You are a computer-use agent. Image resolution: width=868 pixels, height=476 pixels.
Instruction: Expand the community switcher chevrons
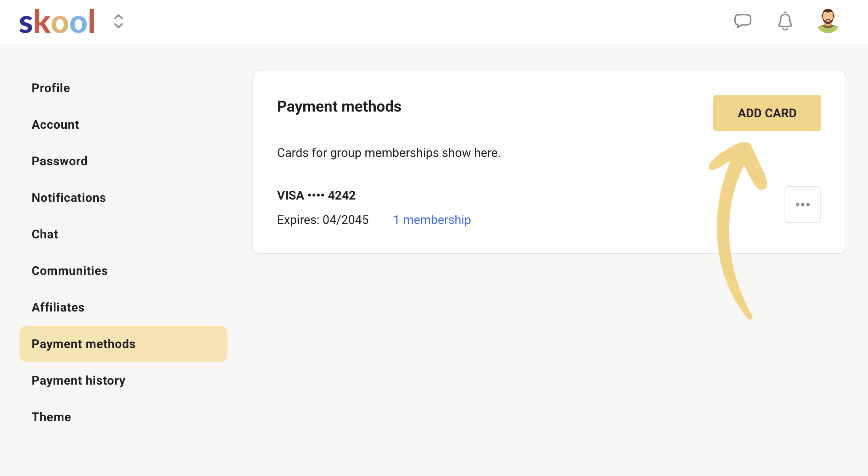[x=119, y=21]
